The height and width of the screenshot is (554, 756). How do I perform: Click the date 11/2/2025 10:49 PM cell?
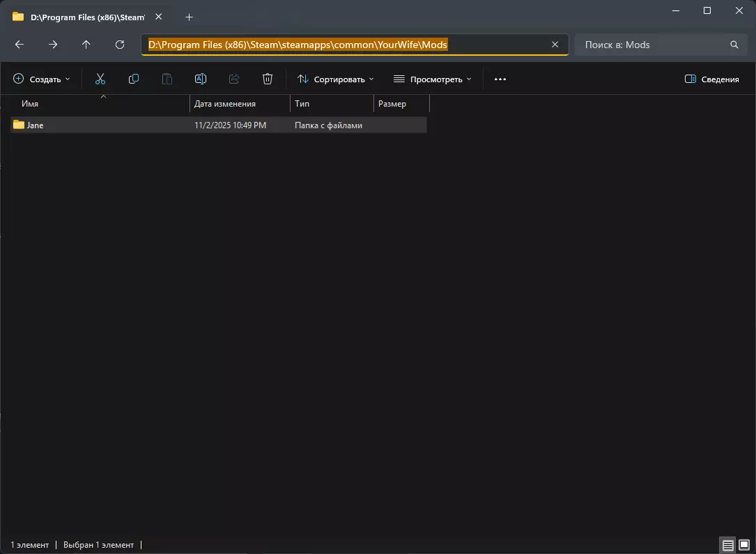(230, 125)
